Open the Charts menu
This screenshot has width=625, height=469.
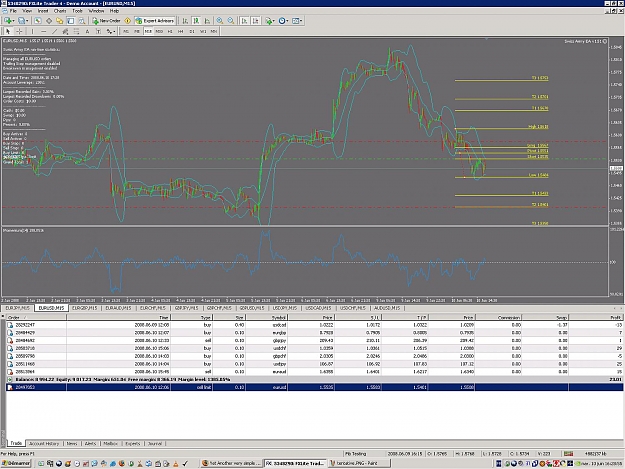(60, 11)
